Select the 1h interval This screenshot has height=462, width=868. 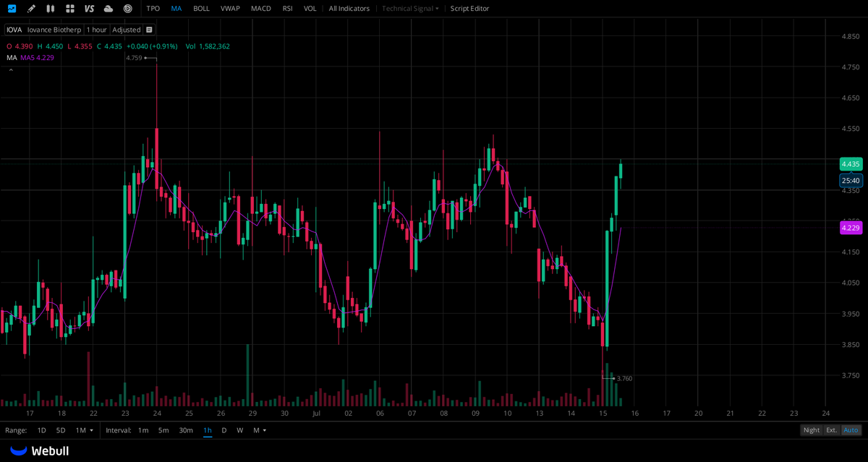point(208,430)
